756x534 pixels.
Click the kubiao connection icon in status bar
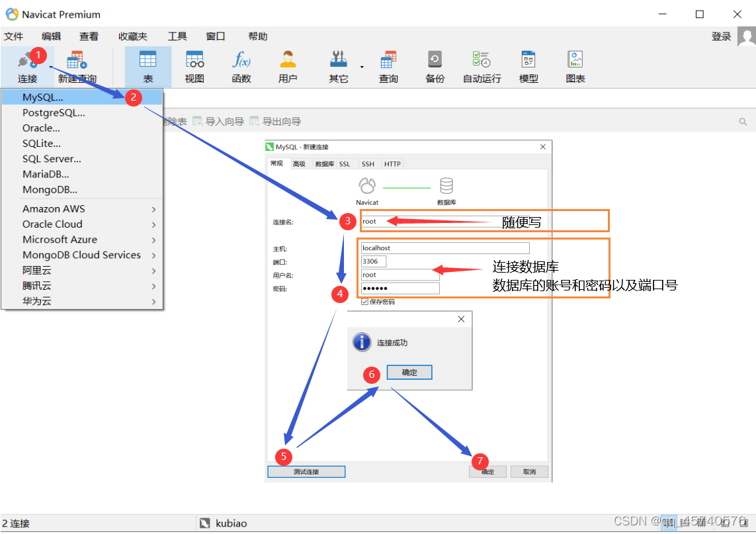point(205,523)
